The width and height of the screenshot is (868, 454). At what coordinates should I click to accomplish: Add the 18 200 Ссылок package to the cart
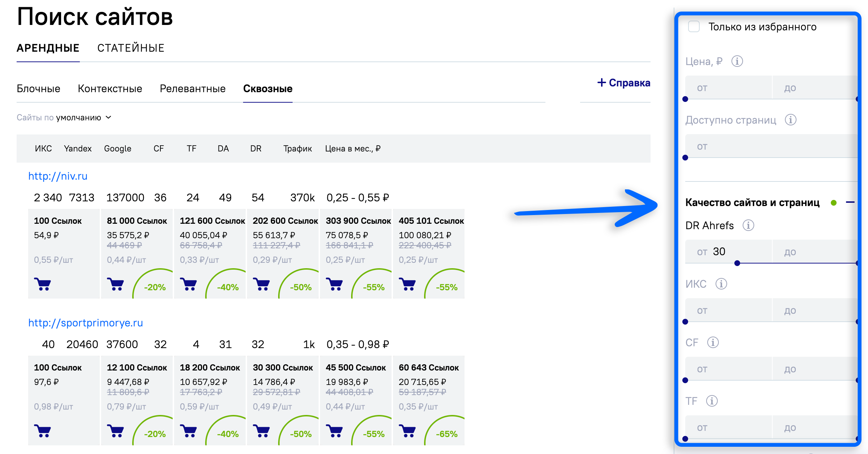pos(188,431)
